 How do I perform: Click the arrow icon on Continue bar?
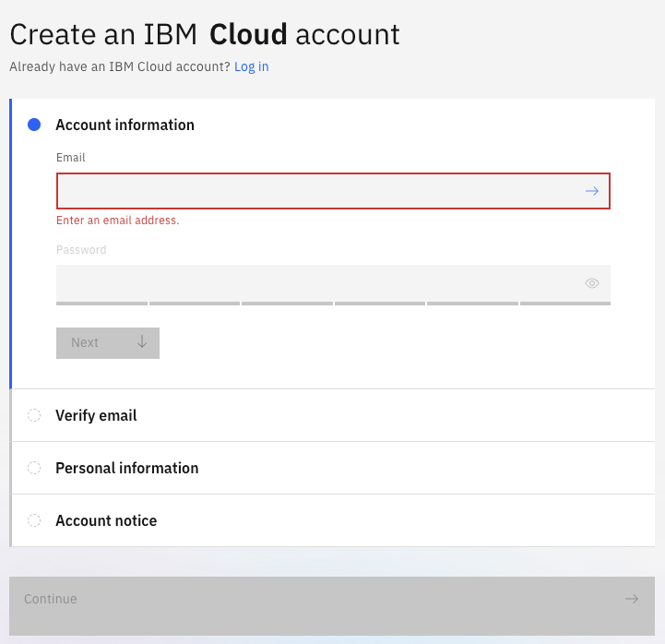[x=632, y=599]
